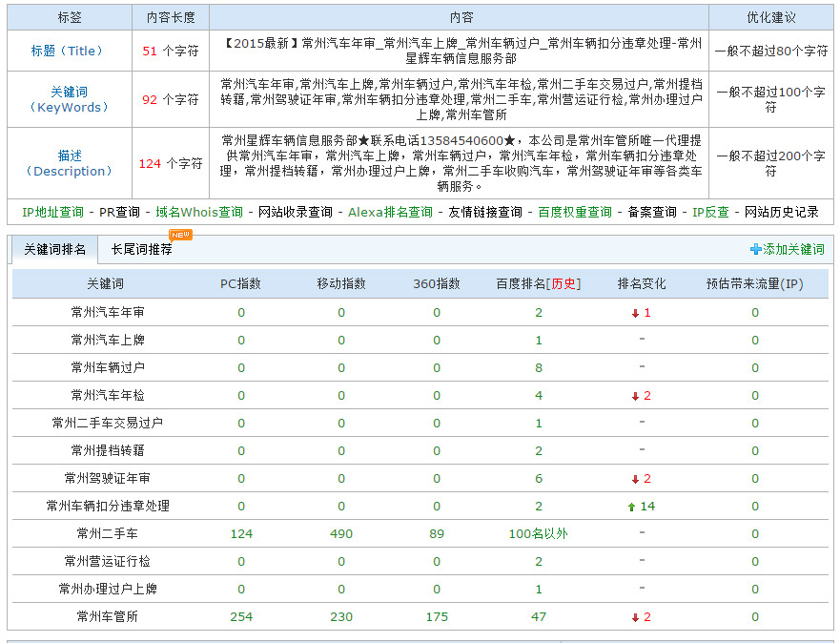Click the title content starting 【2015最新】
Viewport: 840px width, 643px height.
461,51
